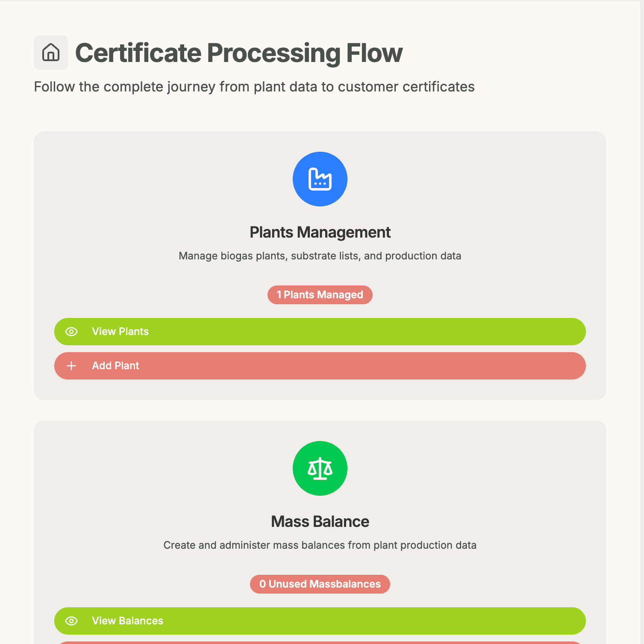Open the View Balances button
The width and height of the screenshot is (644, 644).
coord(320,621)
